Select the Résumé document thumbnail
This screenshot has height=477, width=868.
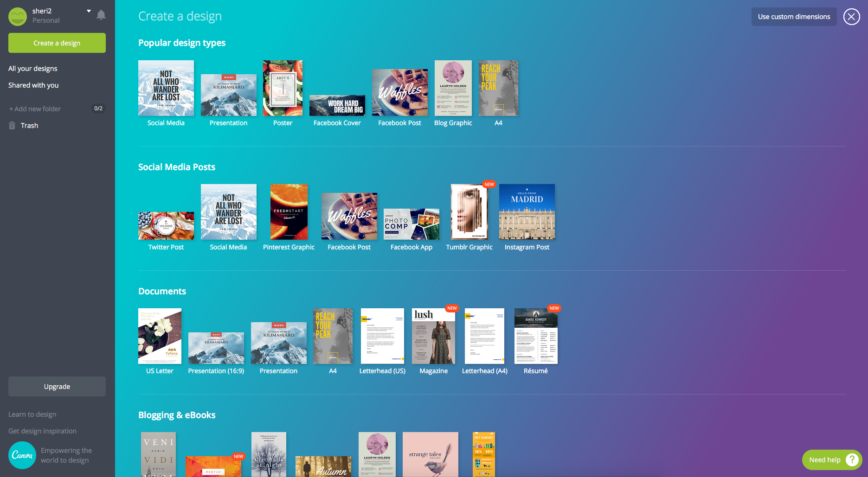click(x=536, y=336)
